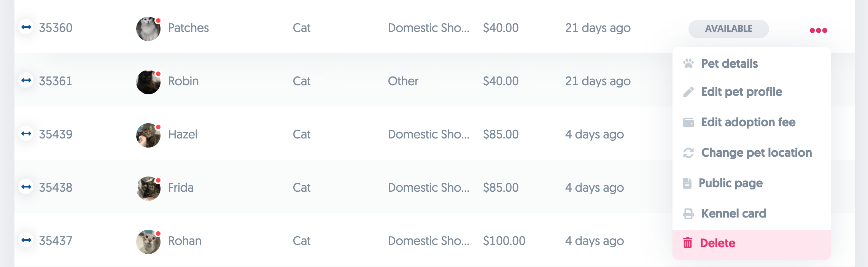Screen dimensions: 868x267
Task: Click the arrows icon beside ID 35438
Action: (26, 187)
